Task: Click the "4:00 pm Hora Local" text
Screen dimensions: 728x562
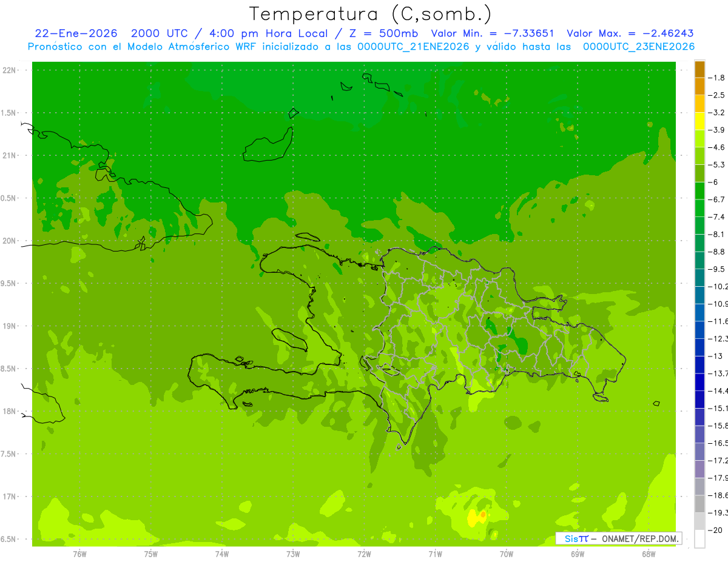Action: coord(269,33)
